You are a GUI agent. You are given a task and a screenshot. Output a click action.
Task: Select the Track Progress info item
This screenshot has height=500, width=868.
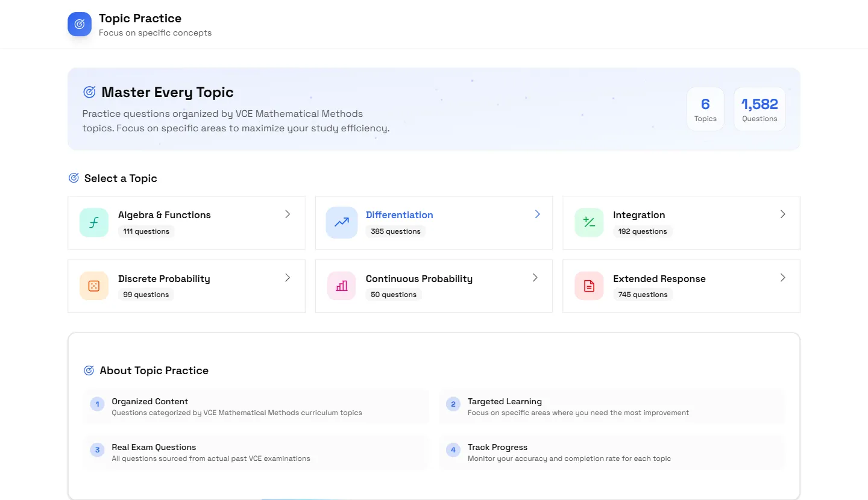click(612, 452)
